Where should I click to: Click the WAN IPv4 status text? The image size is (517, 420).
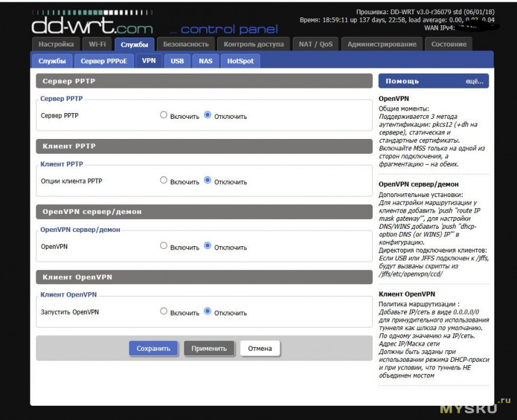point(439,28)
